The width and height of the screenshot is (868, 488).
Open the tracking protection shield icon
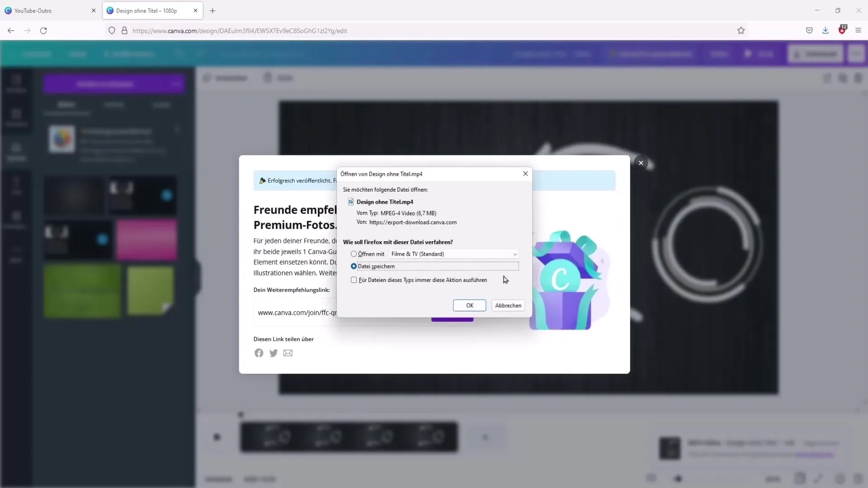(112, 31)
